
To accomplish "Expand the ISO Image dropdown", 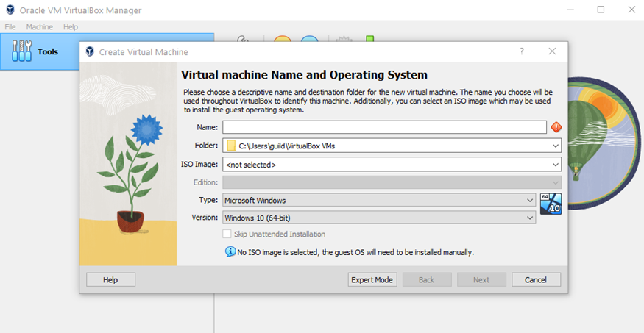I will point(555,165).
